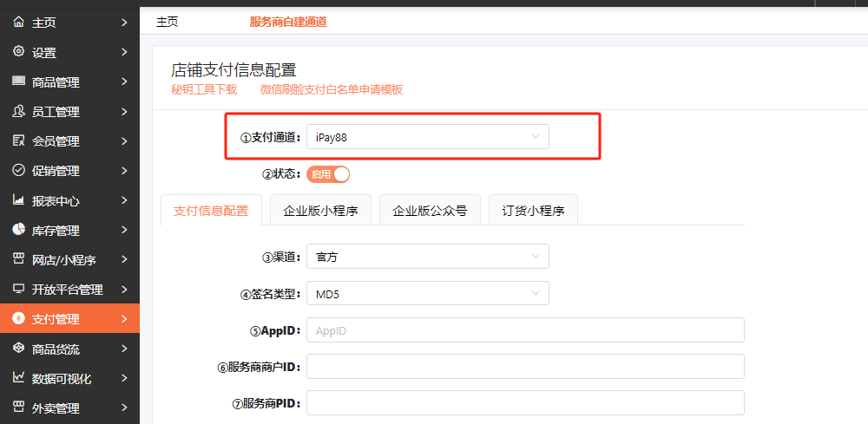Click the barcode icon beside 商品管理
Viewport: 868px width, 424px height.
point(19,82)
